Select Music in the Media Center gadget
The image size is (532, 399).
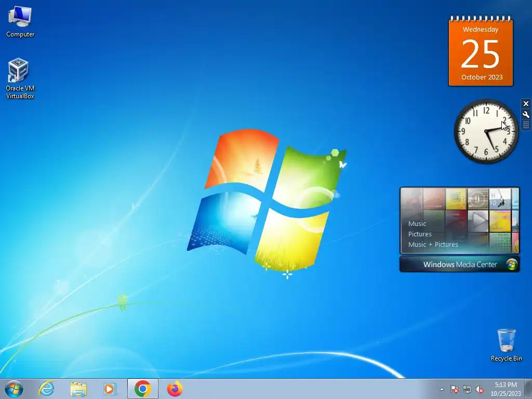tap(417, 223)
